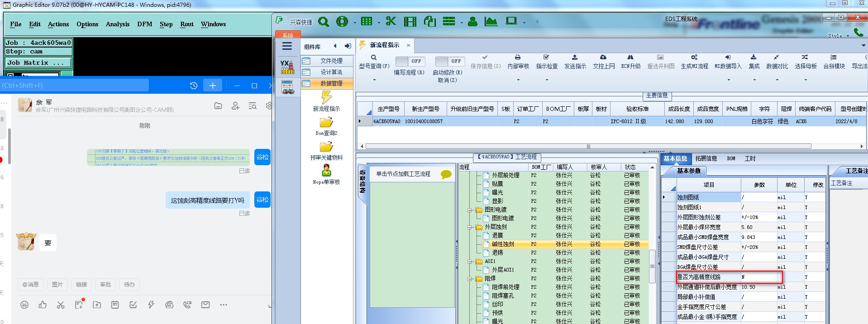
Task: Expand the 指示检查 dropdown arrow
Action: point(547,80)
